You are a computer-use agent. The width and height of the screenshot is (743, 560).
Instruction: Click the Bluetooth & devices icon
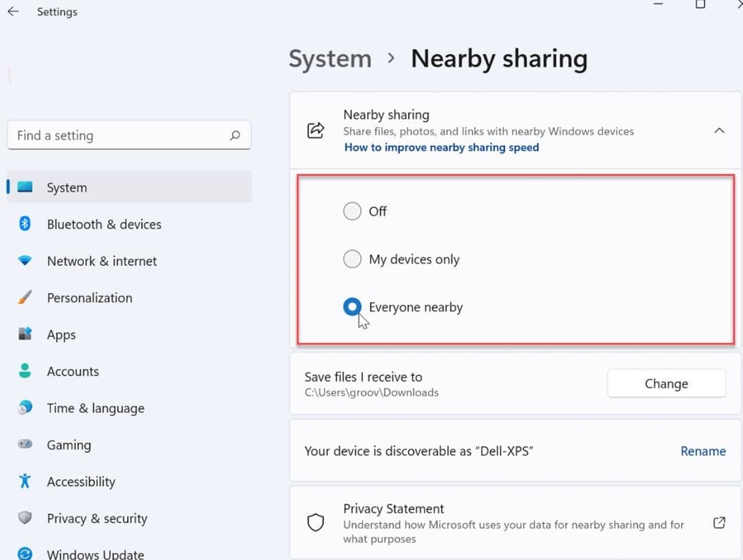[25, 224]
